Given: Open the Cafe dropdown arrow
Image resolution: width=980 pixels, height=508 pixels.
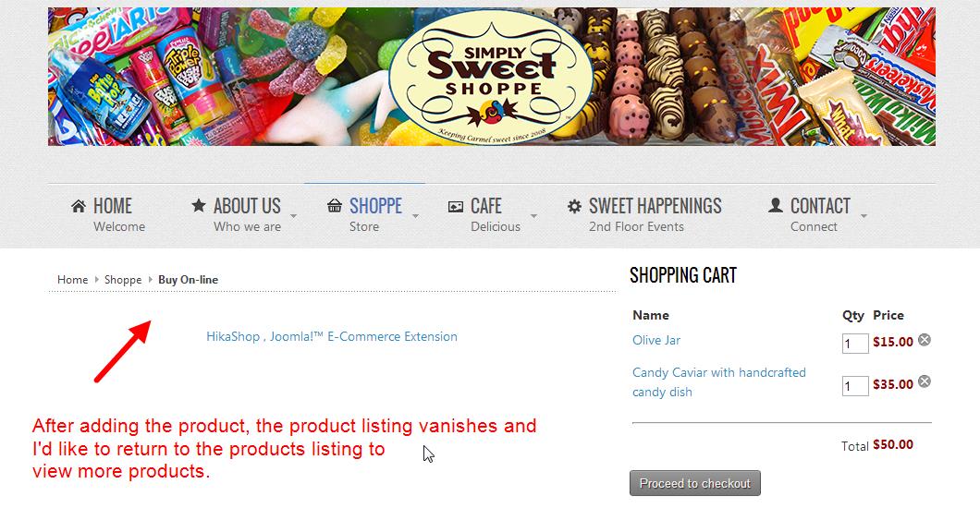Looking at the screenshot, I should (x=533, y=216).
